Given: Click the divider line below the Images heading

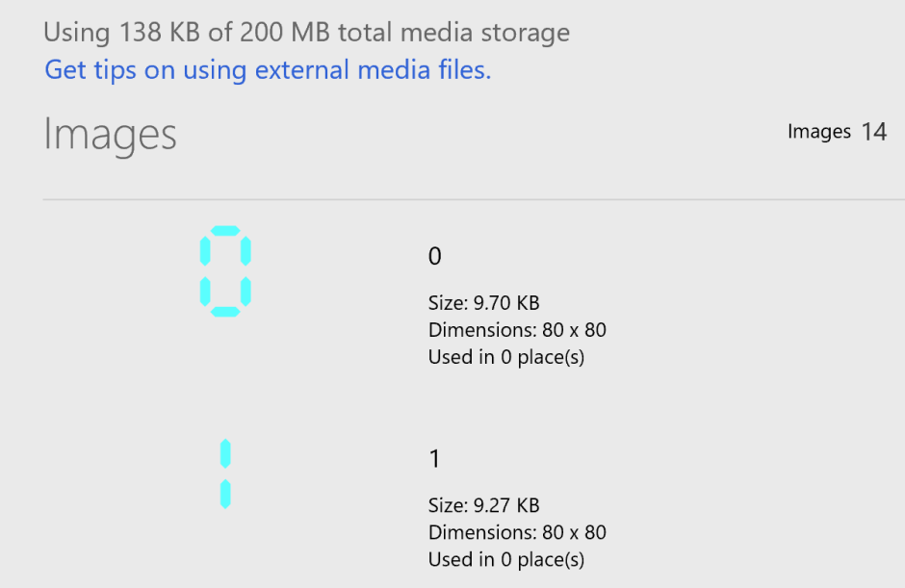Looking at the screenshot, I should 473,200.
